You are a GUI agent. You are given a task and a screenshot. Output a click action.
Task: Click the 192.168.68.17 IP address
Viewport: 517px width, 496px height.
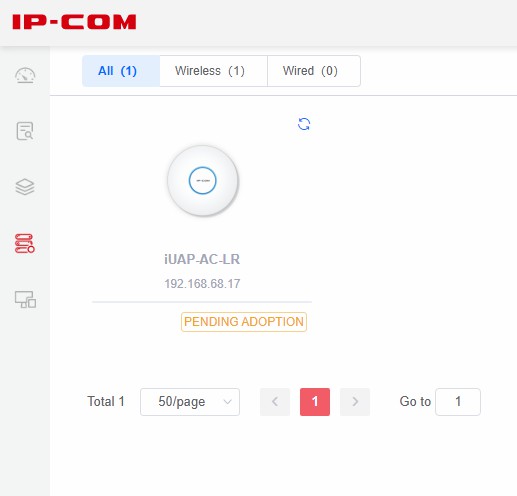(202, 284)
